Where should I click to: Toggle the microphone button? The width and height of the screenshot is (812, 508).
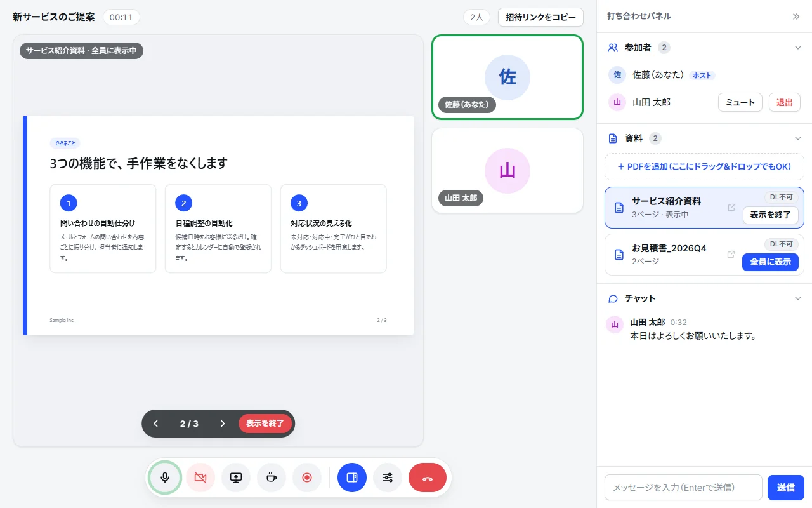point(165,478)
